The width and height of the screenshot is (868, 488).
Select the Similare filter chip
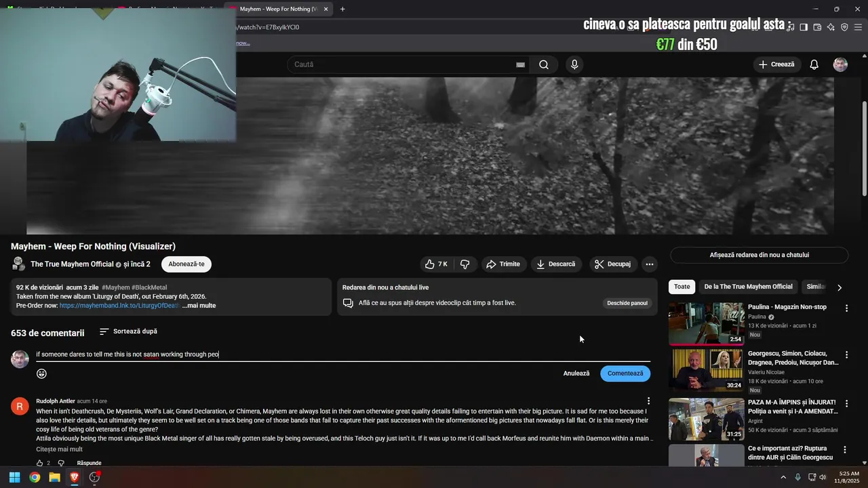[816, 287]
